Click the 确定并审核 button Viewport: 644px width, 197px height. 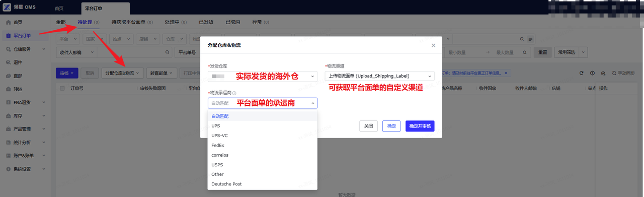tap(420, 126)
